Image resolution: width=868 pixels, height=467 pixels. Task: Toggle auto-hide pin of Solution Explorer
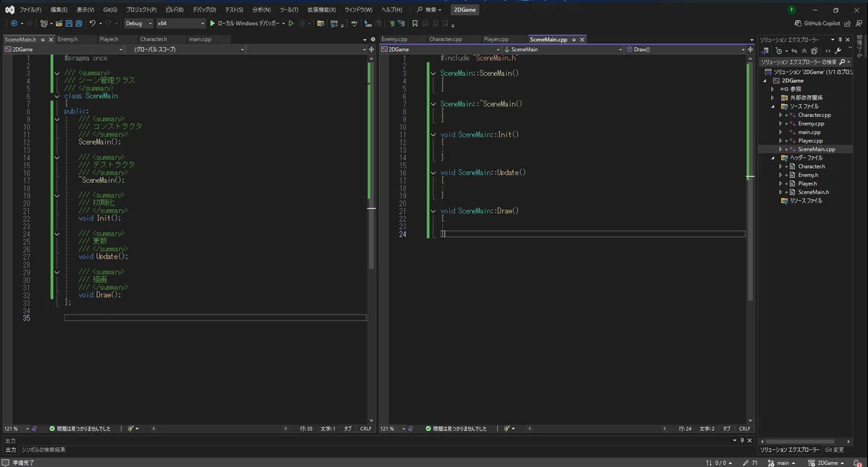840,39
